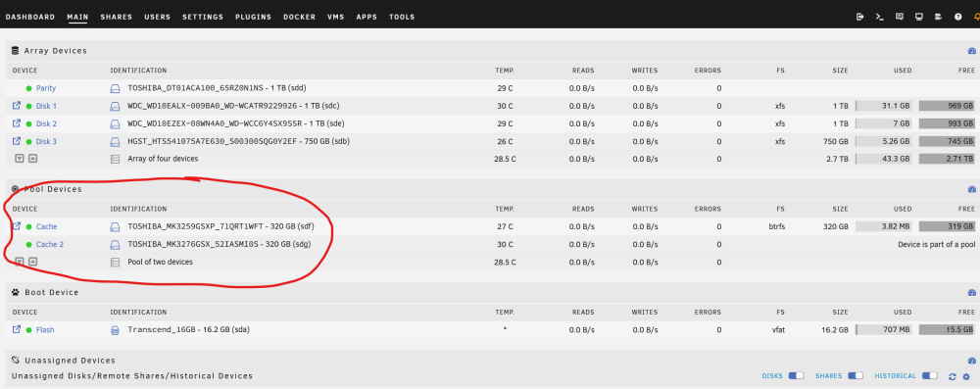This screenshot has height=389, width=980.
Task: Click the logout icon in top bar
Action: click(x=860, y=17)
